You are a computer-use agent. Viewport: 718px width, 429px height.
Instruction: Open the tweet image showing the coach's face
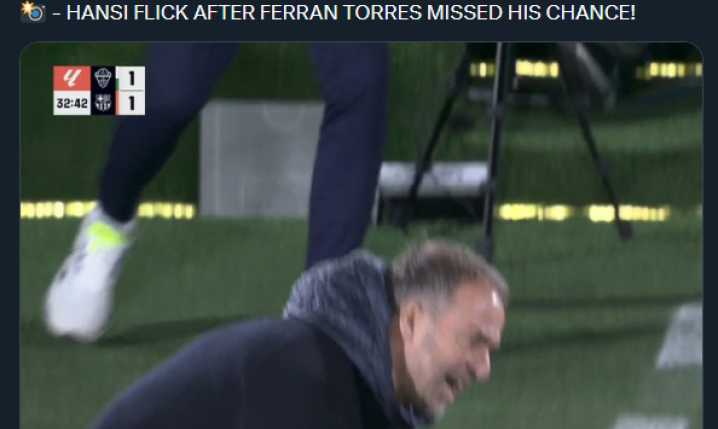pyautogui.click(x=361, y=235)
